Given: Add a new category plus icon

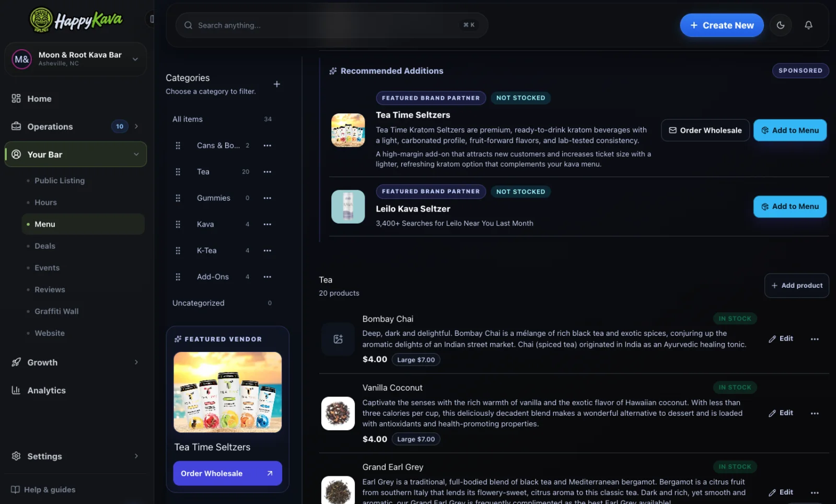Looking at the screenshot, I should (277, 84).
